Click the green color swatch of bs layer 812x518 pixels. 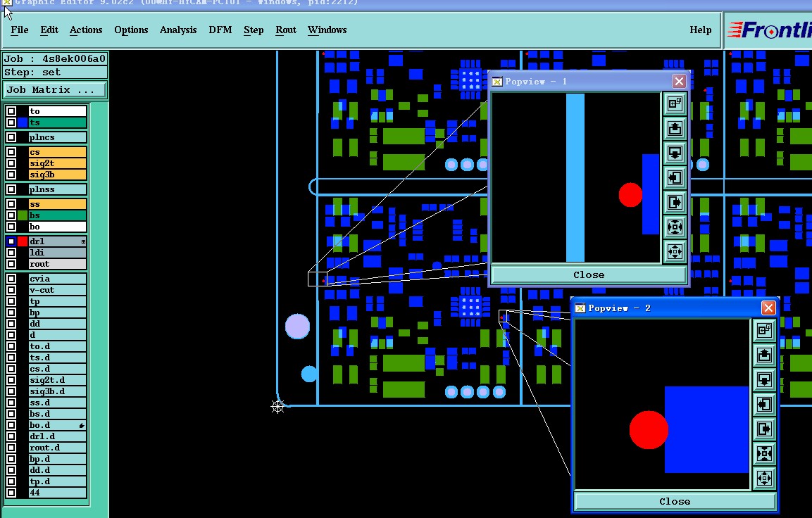(23, 215)
